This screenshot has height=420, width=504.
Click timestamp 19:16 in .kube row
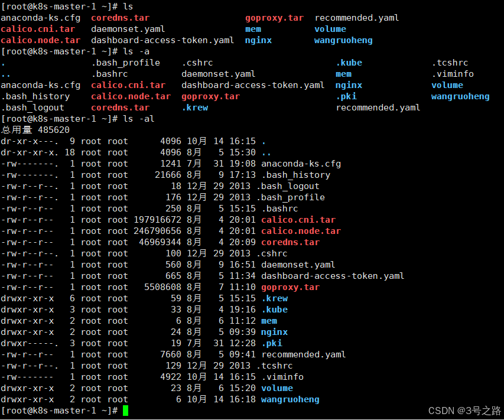coord(243,310)
